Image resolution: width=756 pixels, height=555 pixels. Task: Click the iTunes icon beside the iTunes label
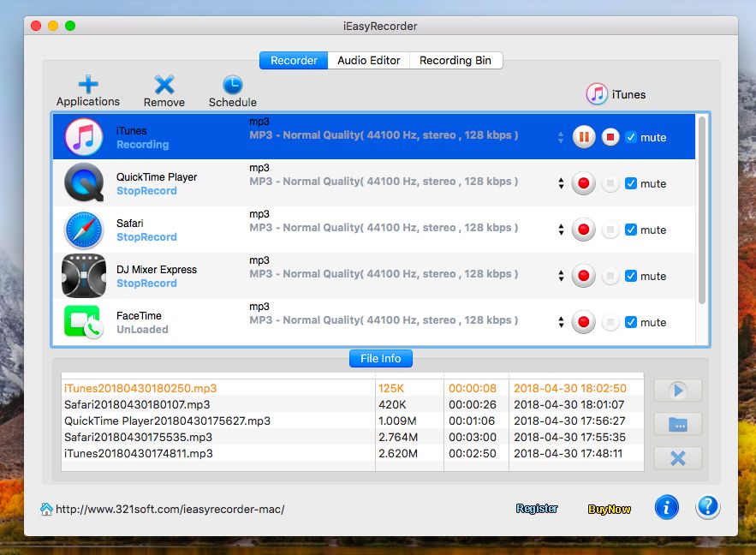[597, 94]
